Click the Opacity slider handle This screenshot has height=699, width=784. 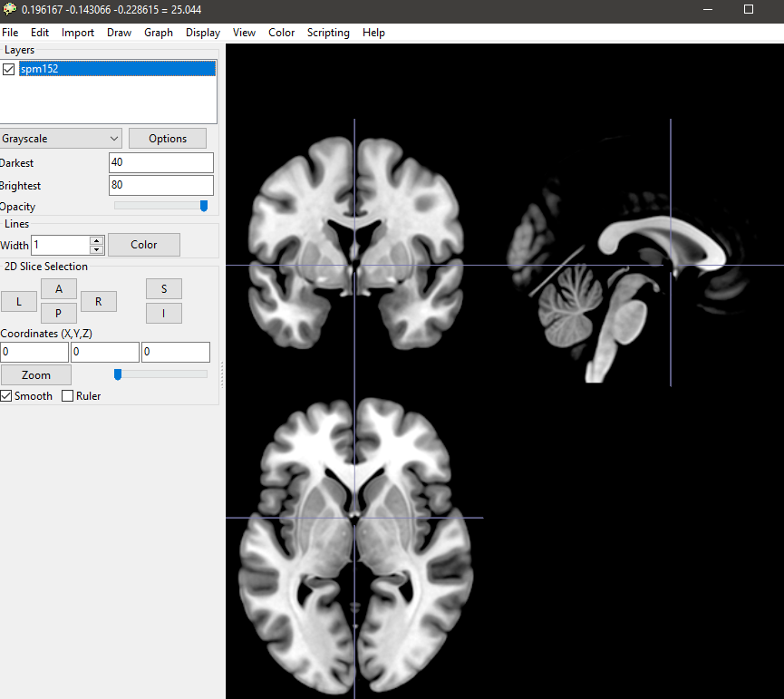click(204, 206)
